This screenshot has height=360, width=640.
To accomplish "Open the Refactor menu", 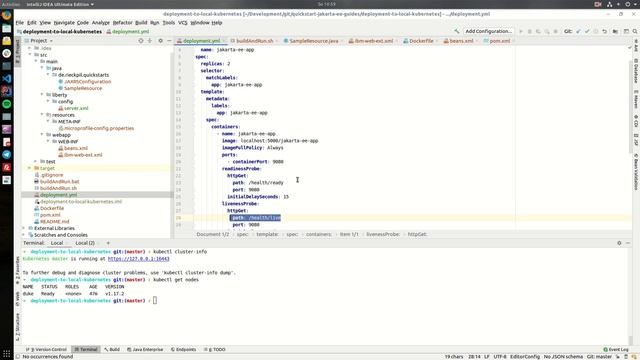I will (x=122, y=22).
